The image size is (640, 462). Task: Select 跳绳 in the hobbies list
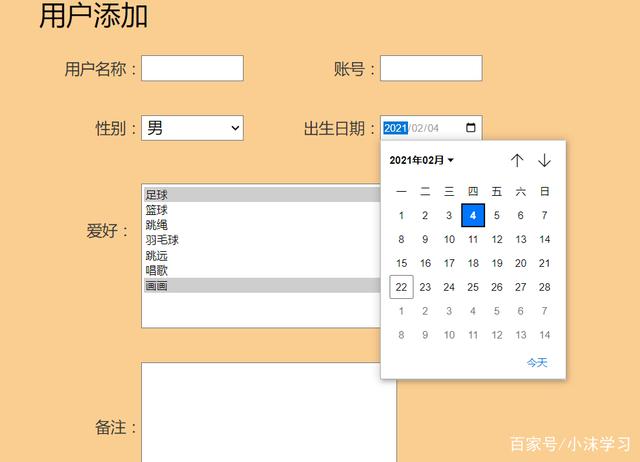coord(262,225)
